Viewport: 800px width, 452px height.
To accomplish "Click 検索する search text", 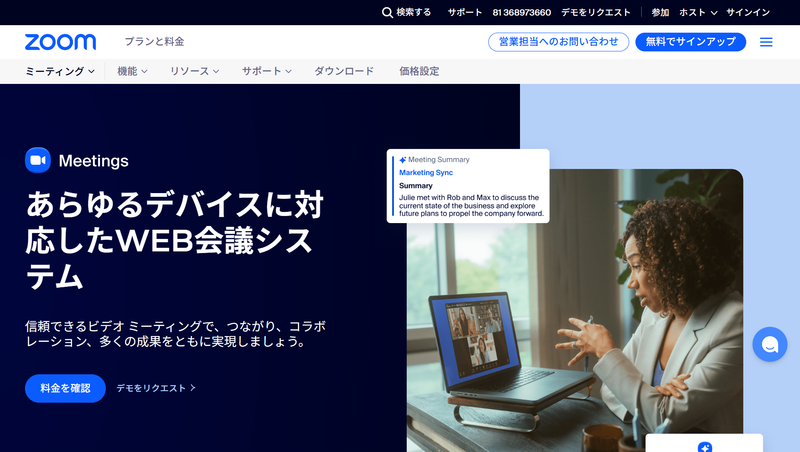I will coord(414,12).
